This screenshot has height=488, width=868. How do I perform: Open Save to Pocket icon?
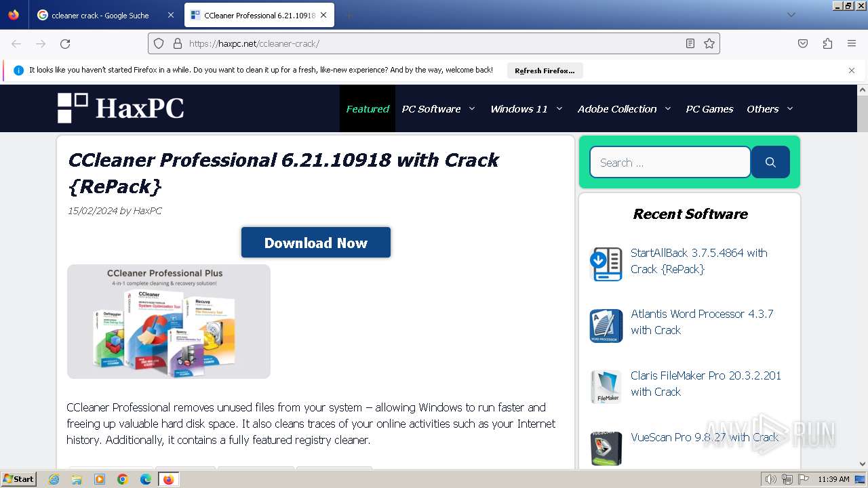click(803, 43)
